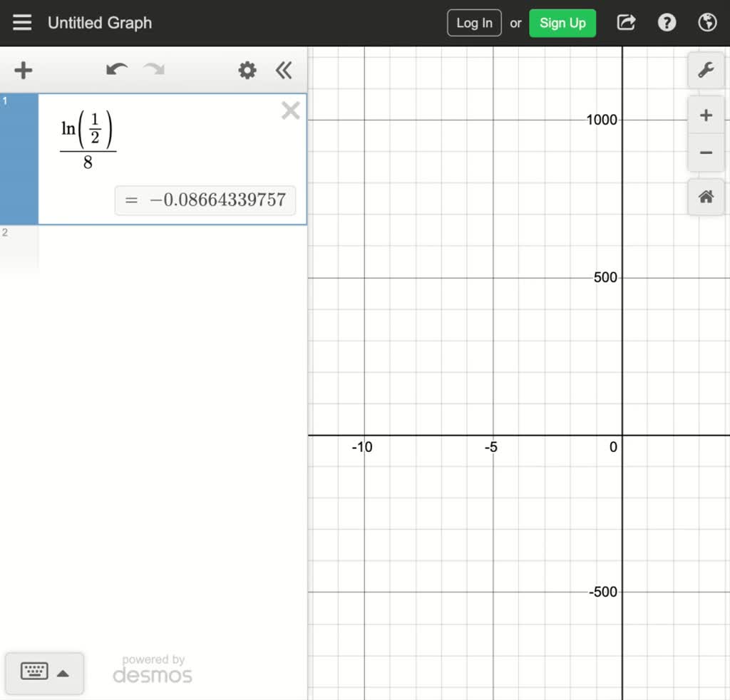
Task: Zoom out on the graph
Action: click(706, 153)
